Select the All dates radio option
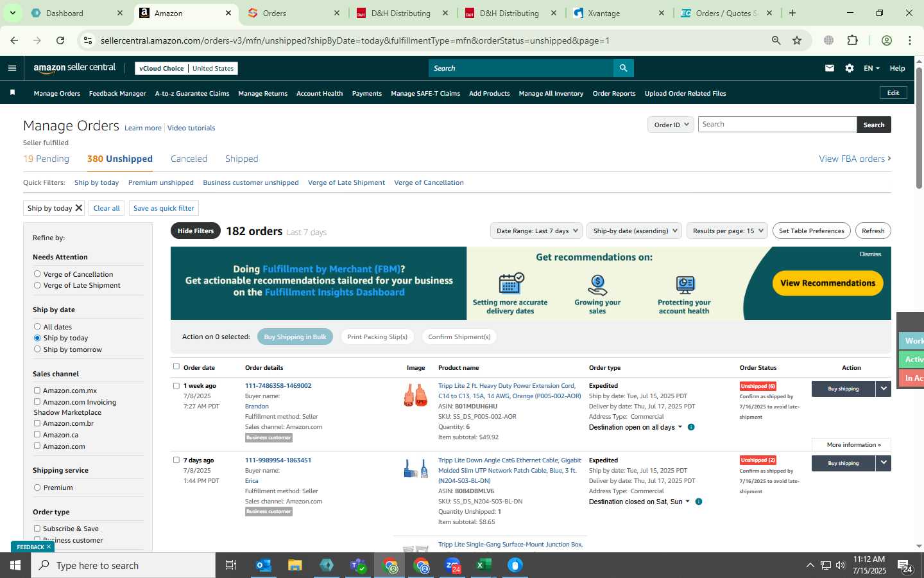 click(37, 327)
